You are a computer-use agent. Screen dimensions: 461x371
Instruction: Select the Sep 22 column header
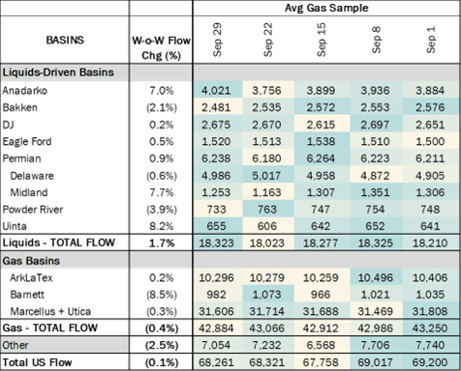coord(267,40)
